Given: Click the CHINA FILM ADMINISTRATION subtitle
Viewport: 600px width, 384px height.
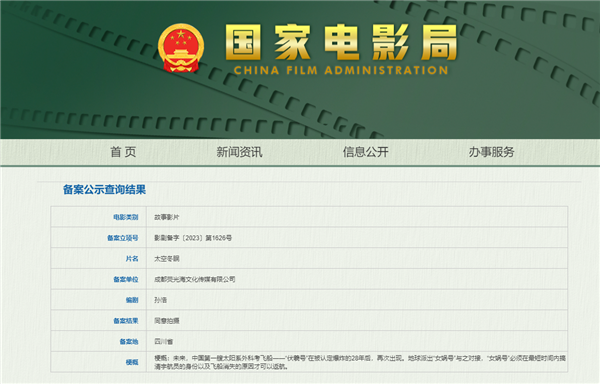Looking at the screenshot, I should click(x=341, y=70).
